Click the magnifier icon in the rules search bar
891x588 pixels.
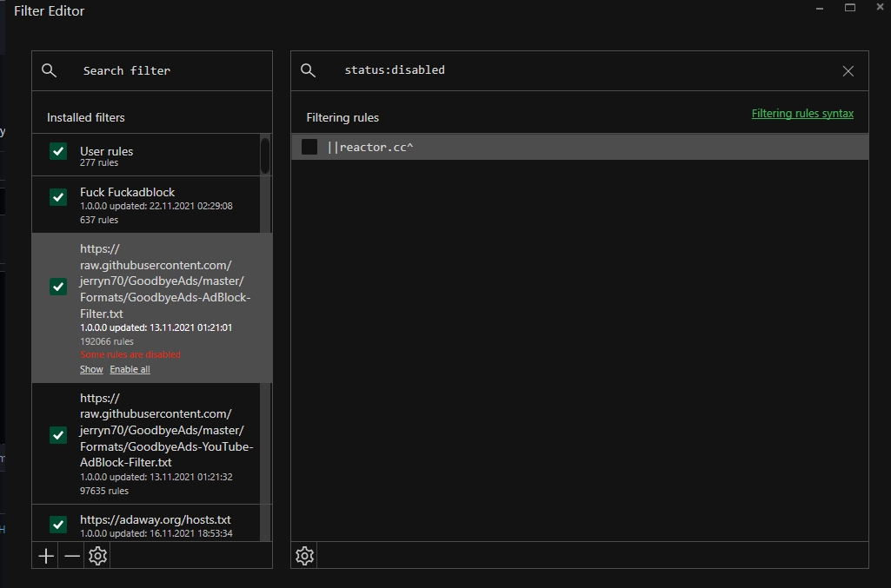[308, 70]
